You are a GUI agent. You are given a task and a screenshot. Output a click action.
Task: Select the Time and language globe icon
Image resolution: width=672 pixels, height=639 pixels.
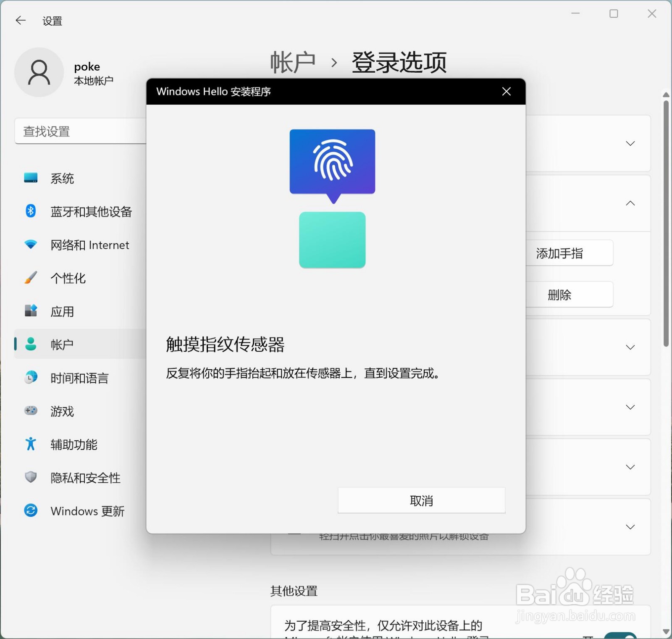(31, 377)
